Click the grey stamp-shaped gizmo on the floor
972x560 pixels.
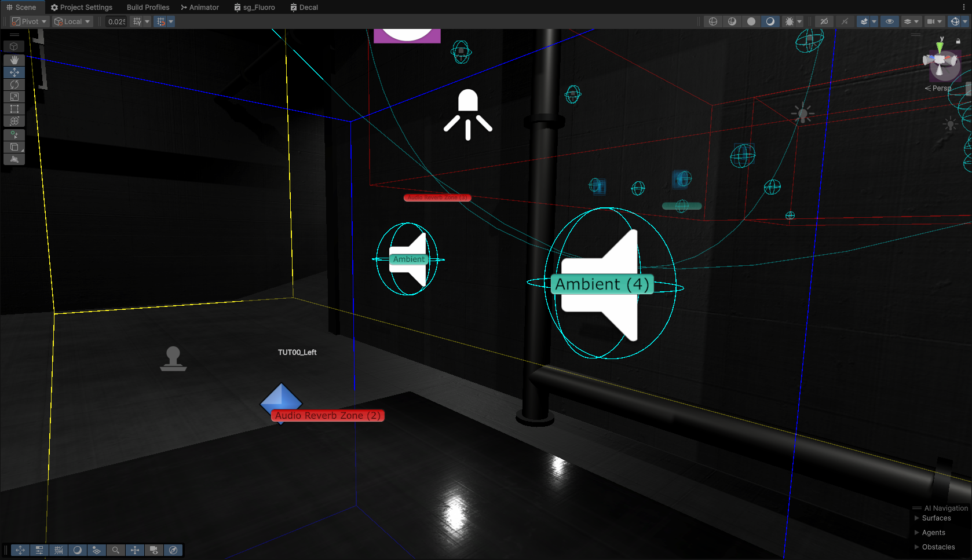click(x=173, y=358)
